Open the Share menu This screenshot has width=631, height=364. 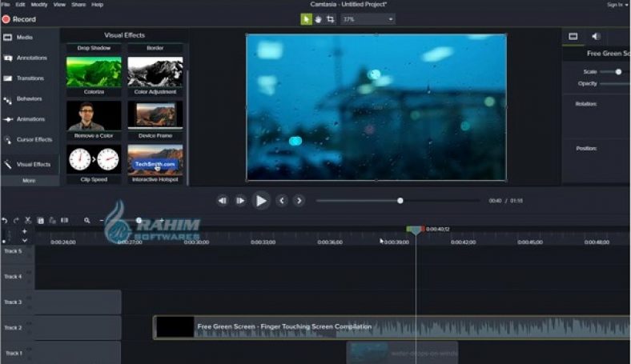pos(78,5)
